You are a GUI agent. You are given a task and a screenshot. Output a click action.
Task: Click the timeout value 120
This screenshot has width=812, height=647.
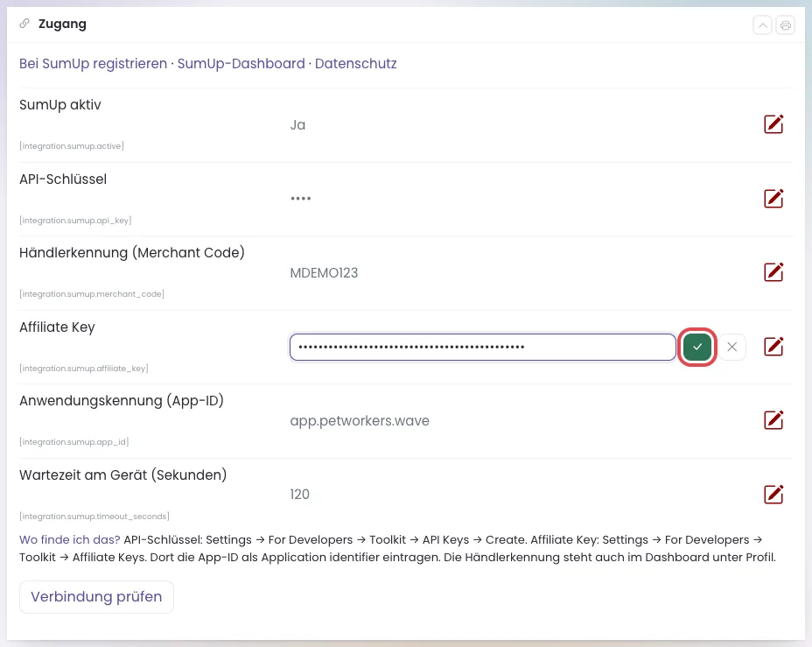click(299, 495)
